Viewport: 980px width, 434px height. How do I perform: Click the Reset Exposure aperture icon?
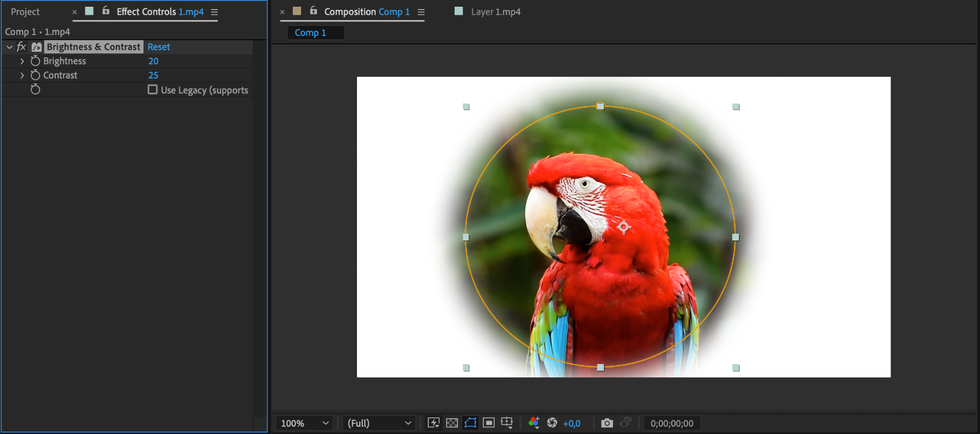[552, 423]
